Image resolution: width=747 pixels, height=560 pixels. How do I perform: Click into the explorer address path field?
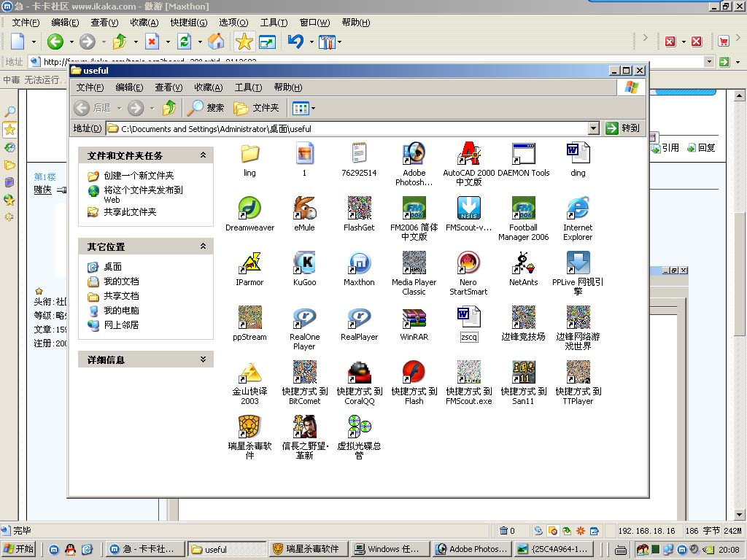pyautogui.click(x=347, y=128)
